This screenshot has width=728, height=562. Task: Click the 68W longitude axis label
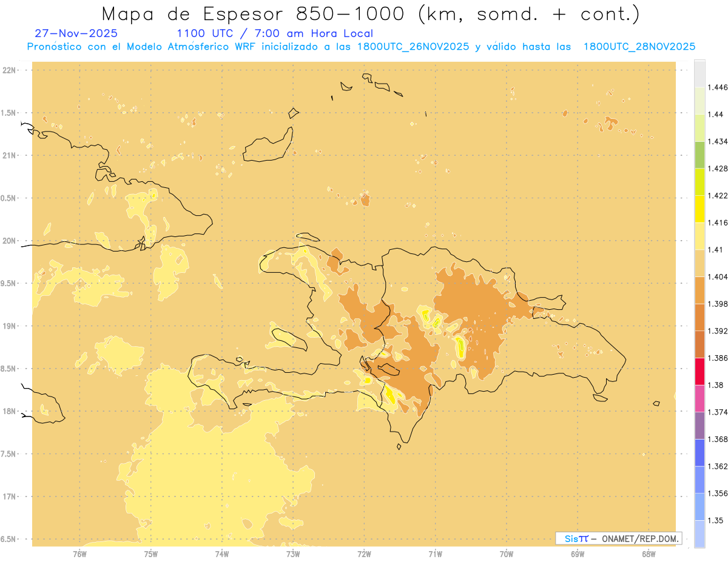(649, 554)
